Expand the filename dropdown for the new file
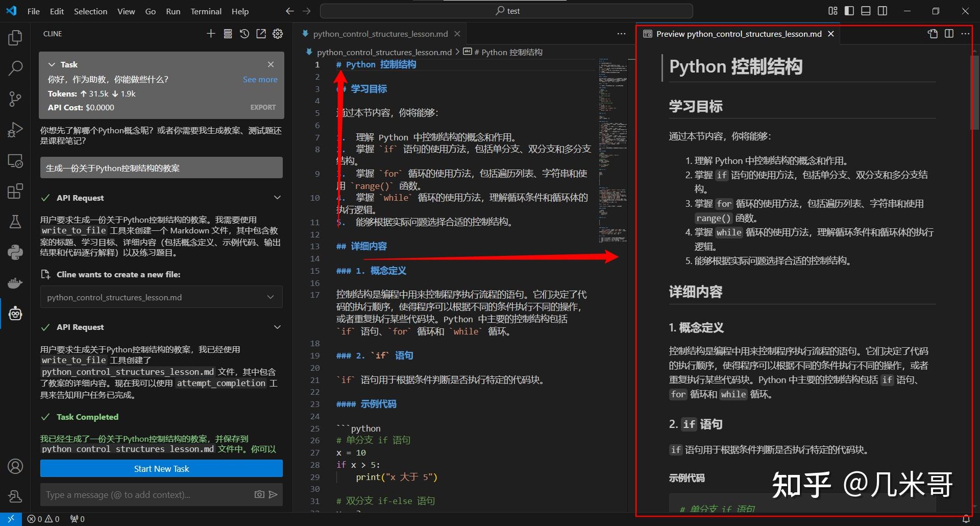Image resolution: width=980 pixels, height=526 pixels. point(271,297)
